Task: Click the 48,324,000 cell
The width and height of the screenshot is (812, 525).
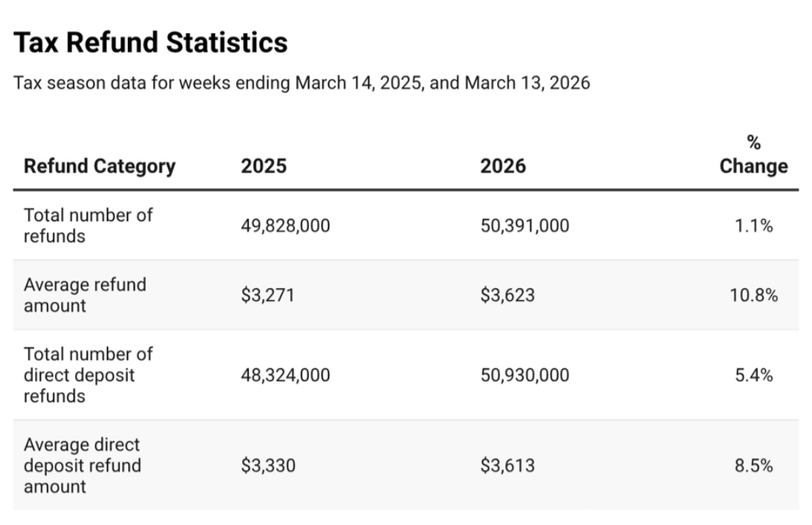Action: pos(286,375)
